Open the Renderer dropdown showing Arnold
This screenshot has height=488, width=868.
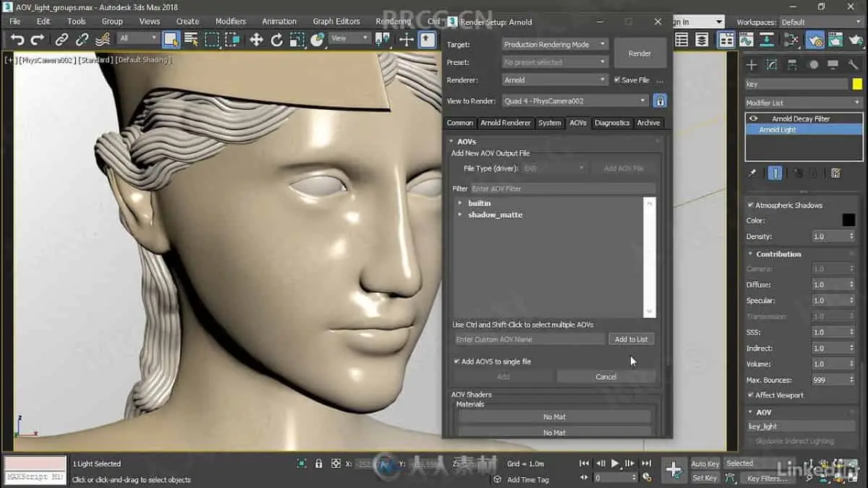pyautogui.click(x=555, y=80)
